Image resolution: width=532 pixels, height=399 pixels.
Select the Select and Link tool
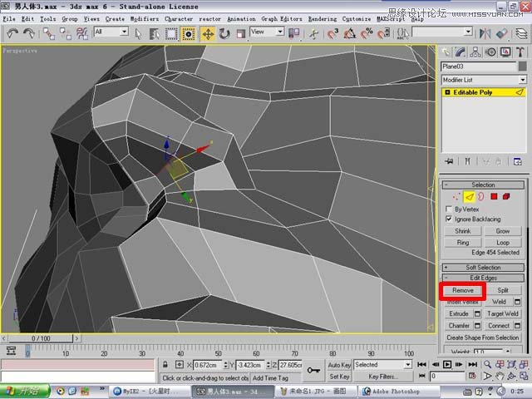[x=49, y=33]
